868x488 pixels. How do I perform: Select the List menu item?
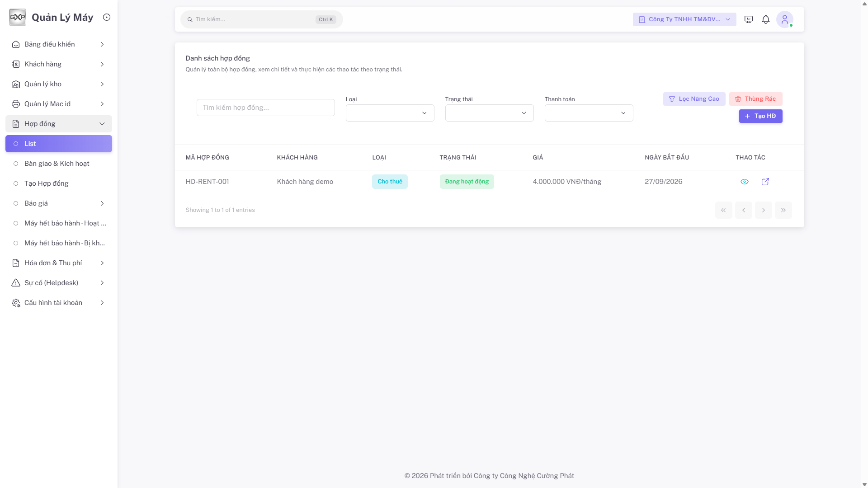[x=59, y=144]
